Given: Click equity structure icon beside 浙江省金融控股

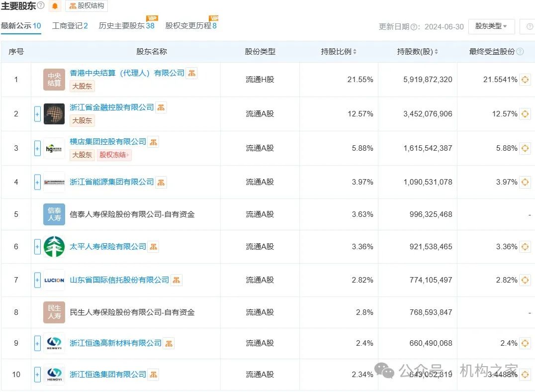Looking at the screenshot, I should click(161, 107).
